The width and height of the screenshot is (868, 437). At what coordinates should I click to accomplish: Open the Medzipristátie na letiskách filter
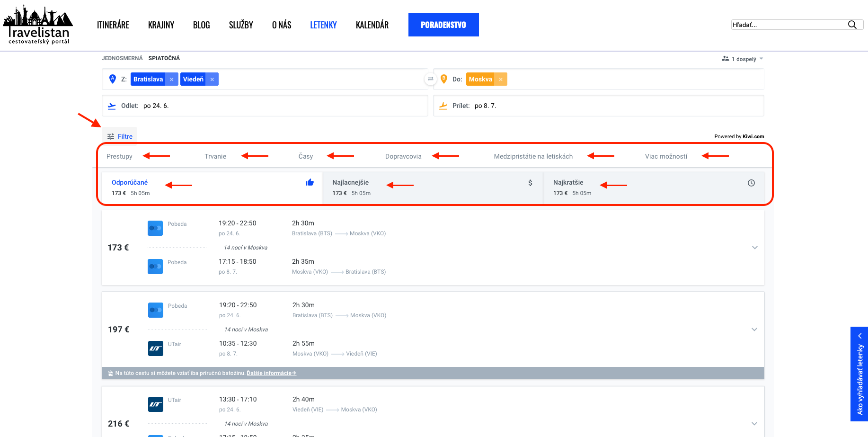tap(533, 157)
